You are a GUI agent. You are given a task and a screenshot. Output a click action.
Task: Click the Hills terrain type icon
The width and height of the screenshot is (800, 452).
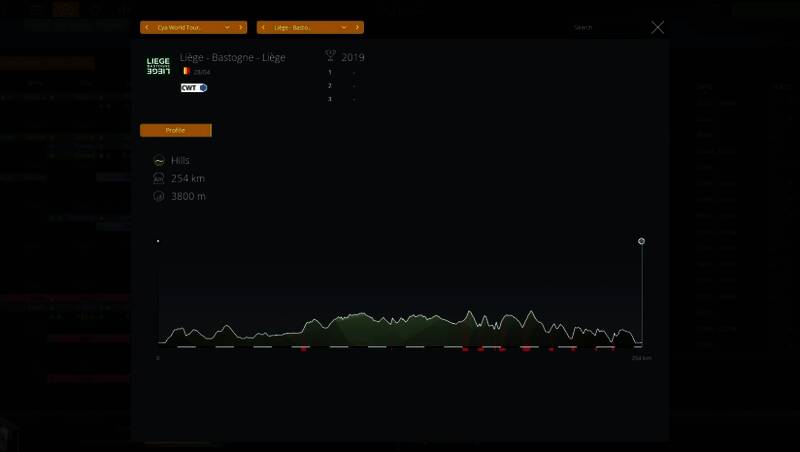(x=159, y=160)
